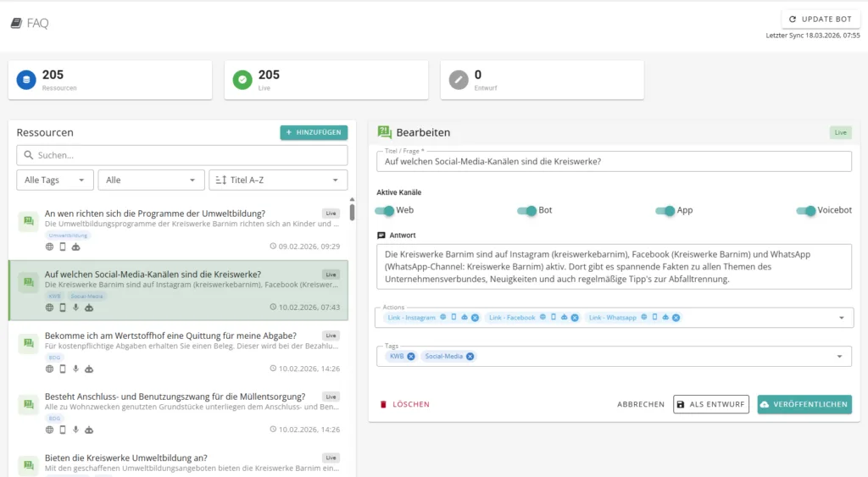Remove the Link - Whatsapp action chip
This screenshot has height=477, width=868.
coord(676,318)
